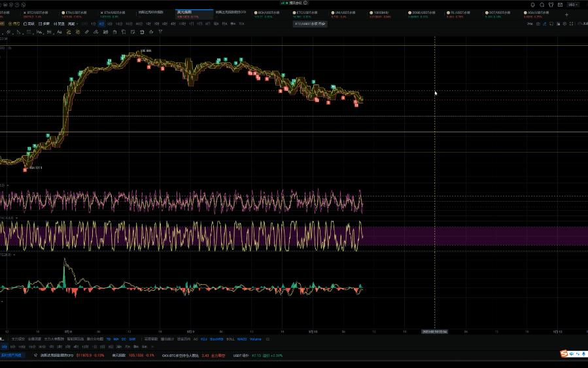
Task: Open the 爆仓统计 indicator
Action: [x=167, y=339]
